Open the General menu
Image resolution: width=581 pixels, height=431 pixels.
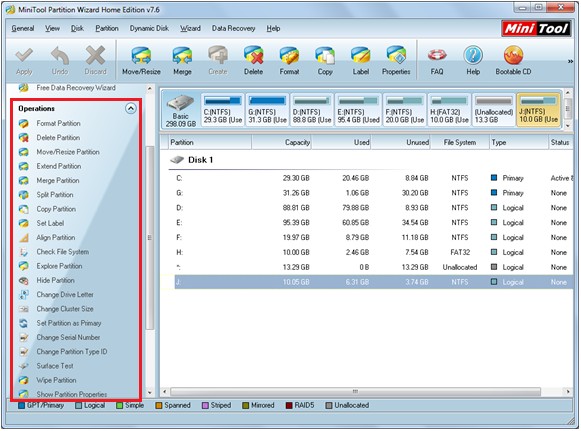point(23,29)
